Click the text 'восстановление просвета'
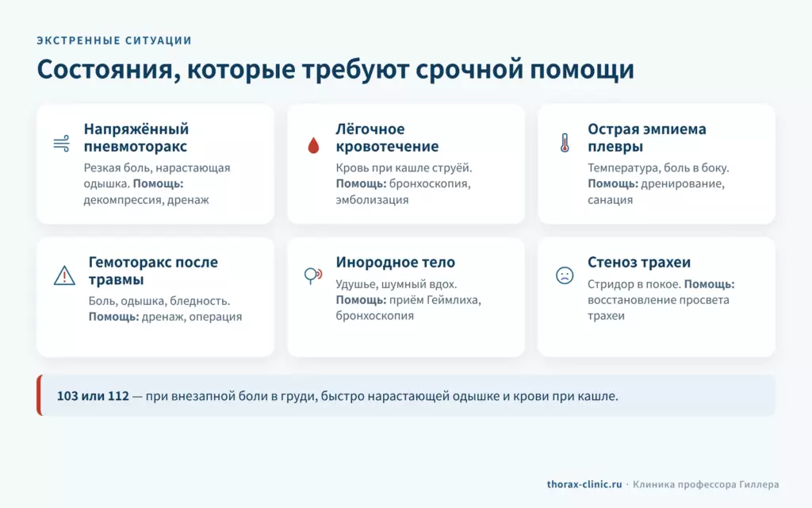The image size is (812, 508). point(658,300)
